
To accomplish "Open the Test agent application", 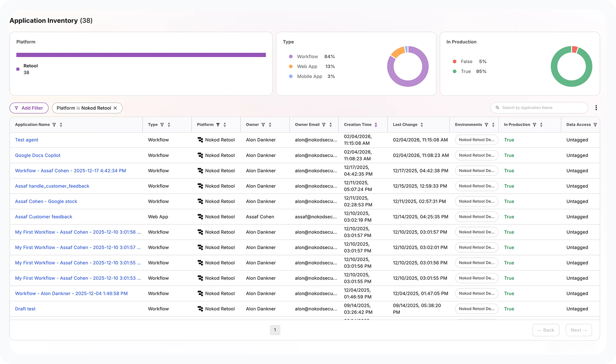I will (26, 140).
